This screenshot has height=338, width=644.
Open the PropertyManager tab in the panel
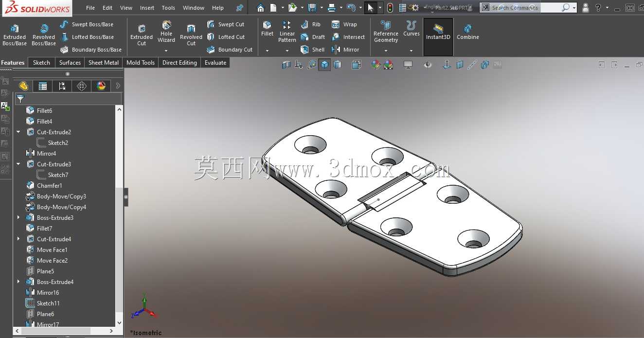click(43, 86)
